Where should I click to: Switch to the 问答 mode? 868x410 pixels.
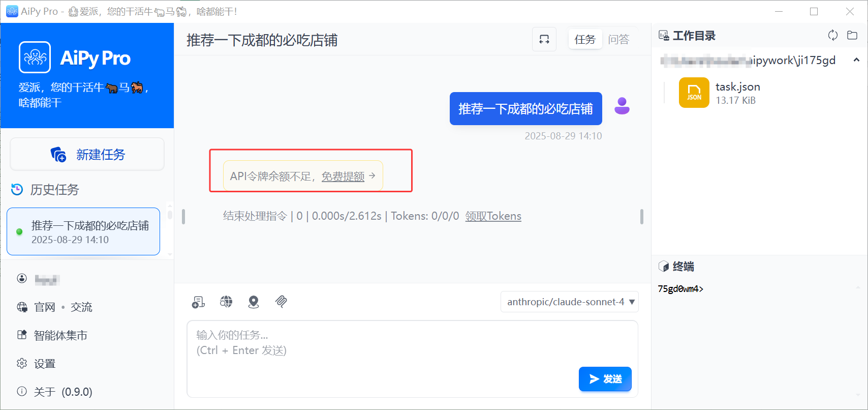[x=618, y=40]
